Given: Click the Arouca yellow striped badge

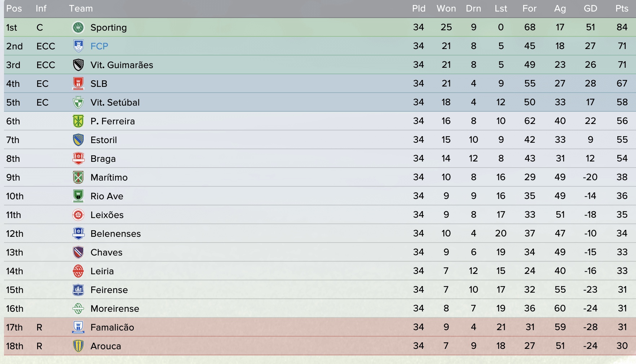Looking at the screenshot, I should pyautogui.click(x=78, y=346).
